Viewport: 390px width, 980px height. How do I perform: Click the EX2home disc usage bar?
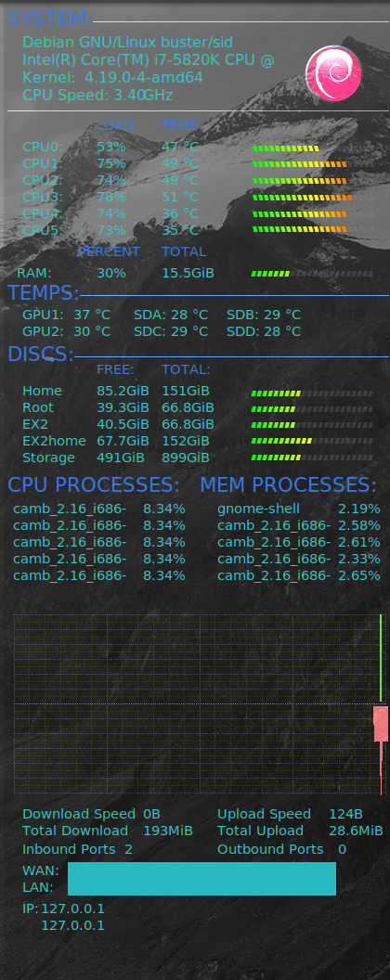pyautogui.click(x=312, y=441)
